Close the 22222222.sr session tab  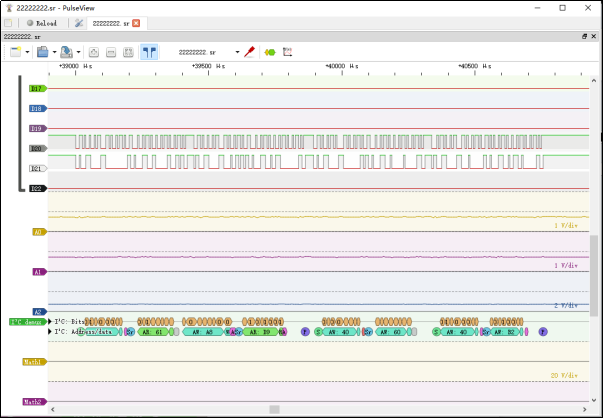136,22
